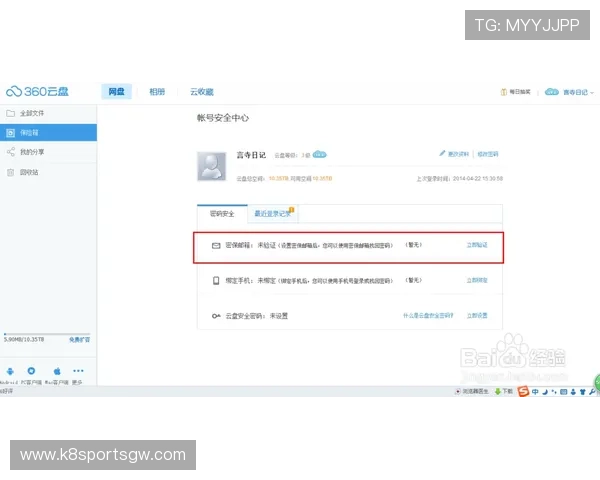Click the Mac客户端 apple icon
This screenshot has width=600, height=480.
coord(57,371)
